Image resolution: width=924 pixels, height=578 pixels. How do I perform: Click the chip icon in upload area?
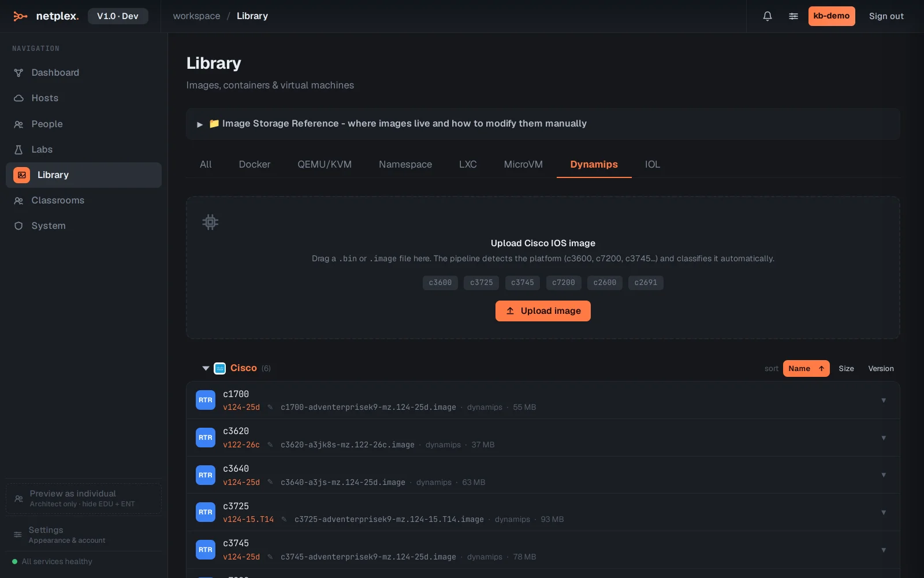(x=210, y=222)
